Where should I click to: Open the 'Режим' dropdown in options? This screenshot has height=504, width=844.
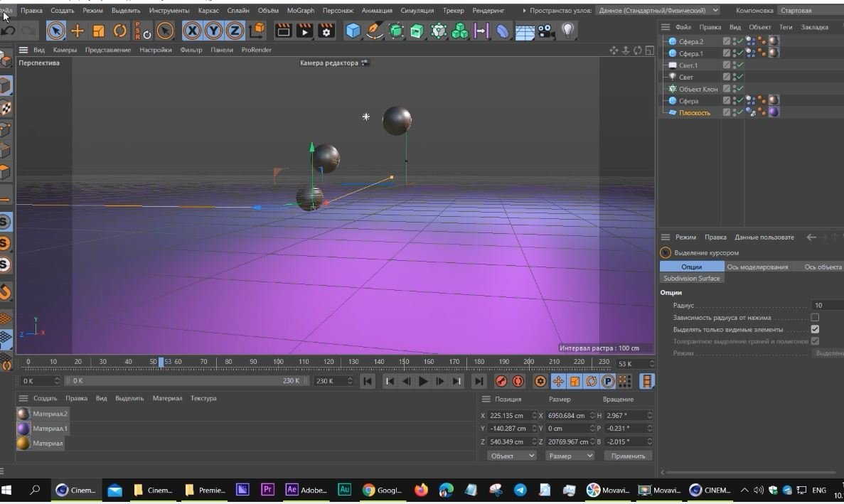828,353
